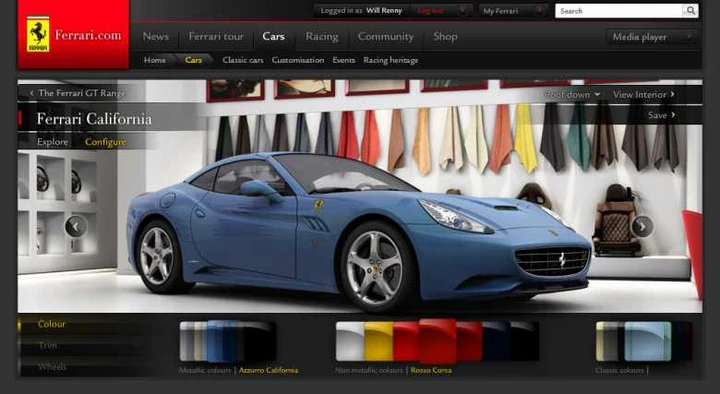The width and height of the screenshot is (720, 394).
Task: Pick the black metallic colour swatch
Action: (x=259, y=341)
